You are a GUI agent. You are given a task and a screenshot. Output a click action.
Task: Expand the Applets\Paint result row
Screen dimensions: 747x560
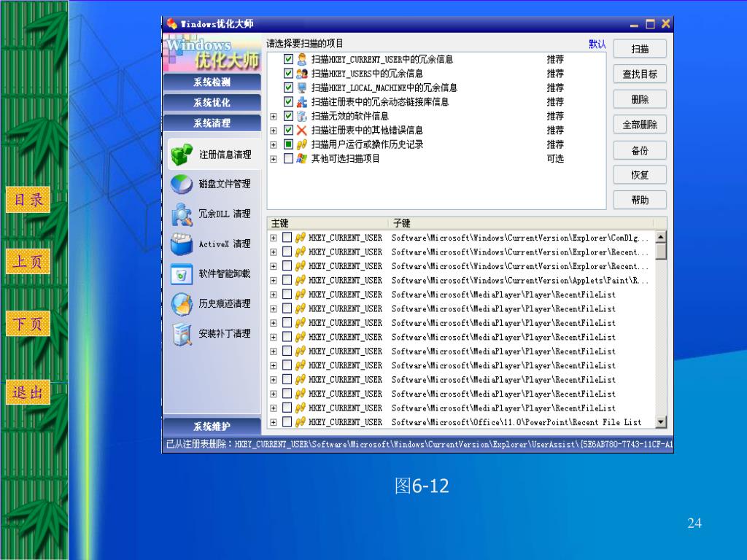[x=274, y=281]
